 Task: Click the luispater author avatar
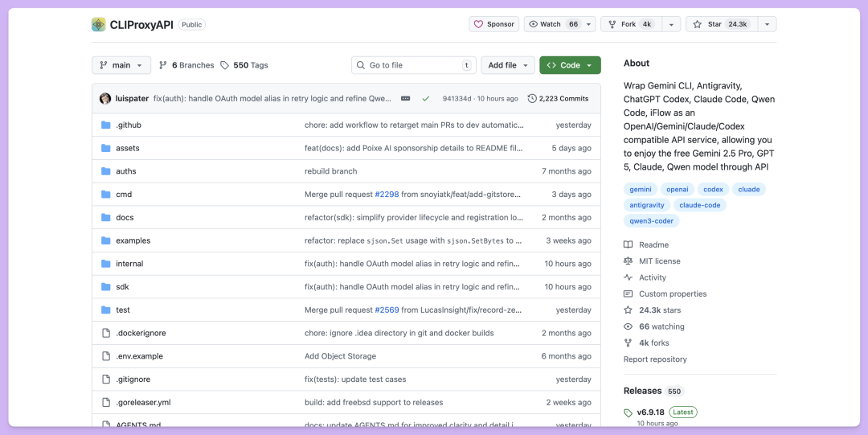(105, 99)
